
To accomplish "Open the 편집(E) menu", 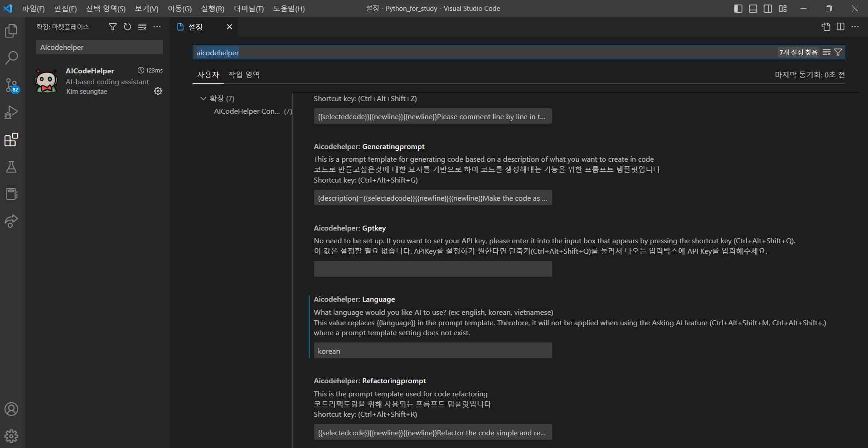I will 65,9.
